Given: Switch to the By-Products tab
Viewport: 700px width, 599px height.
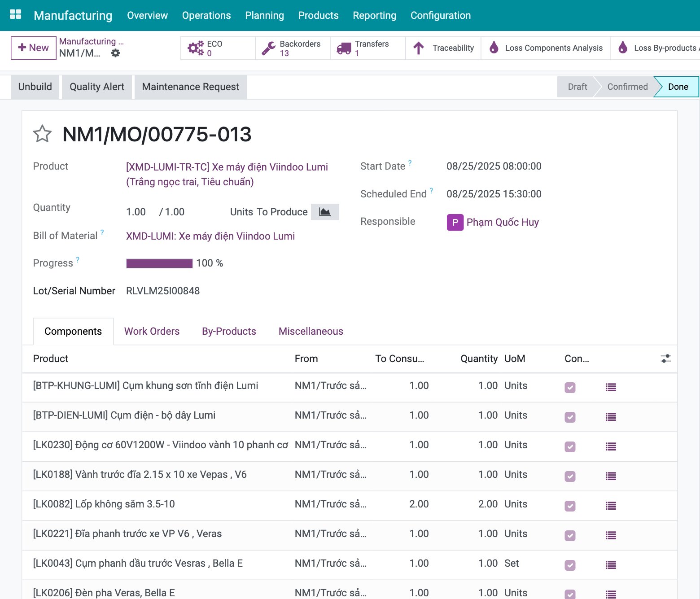Looking at the screenshot, I should [229, 331].
